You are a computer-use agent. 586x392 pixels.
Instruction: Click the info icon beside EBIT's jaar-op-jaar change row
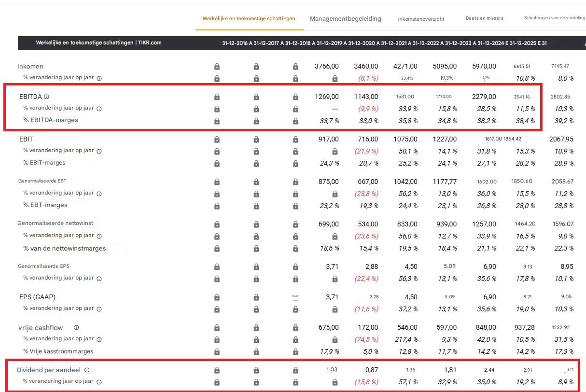pos(99,152)
